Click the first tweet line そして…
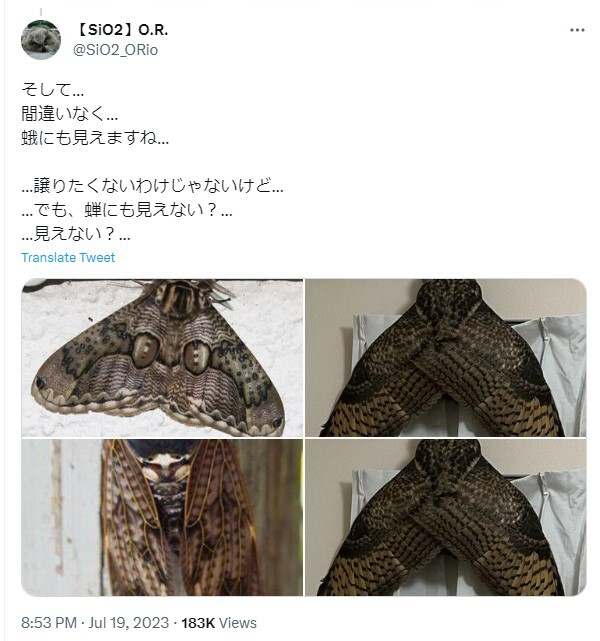The width and height of the screenshot is (600, 641). point(53,90)
